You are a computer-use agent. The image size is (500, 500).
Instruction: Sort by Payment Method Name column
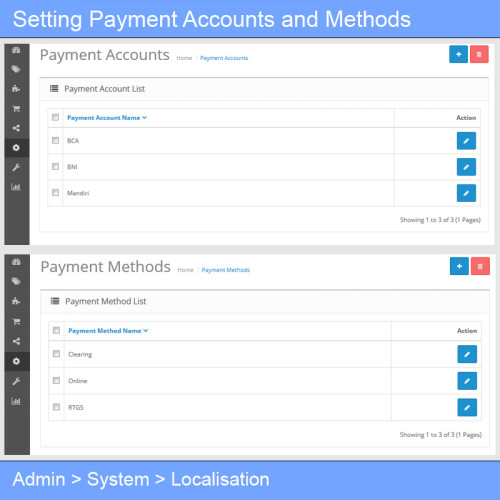point(108,331)
